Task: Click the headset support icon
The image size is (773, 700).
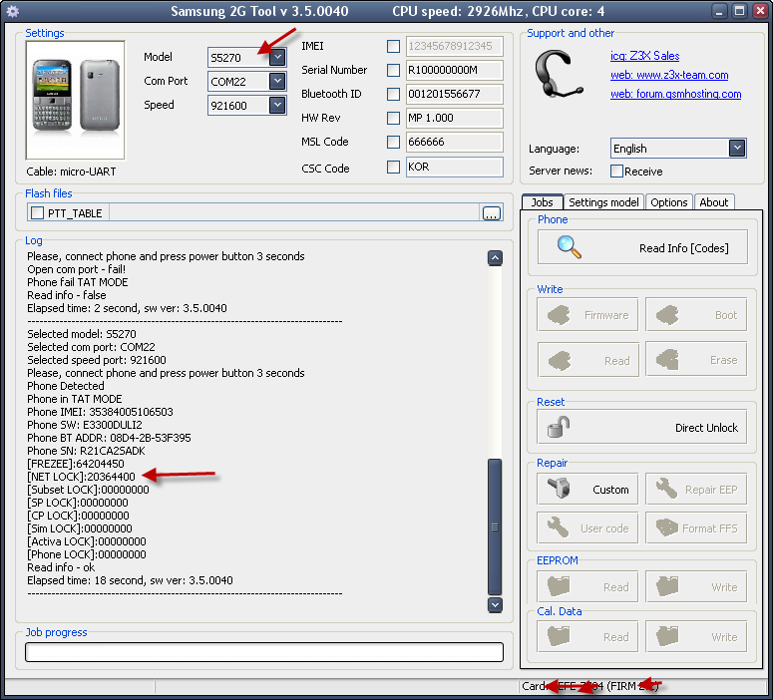Action: [x=559, y=74]
